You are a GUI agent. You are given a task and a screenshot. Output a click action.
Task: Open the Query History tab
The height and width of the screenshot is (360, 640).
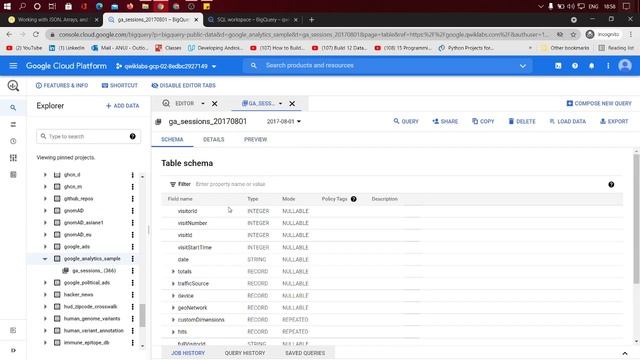click(245, 353)
